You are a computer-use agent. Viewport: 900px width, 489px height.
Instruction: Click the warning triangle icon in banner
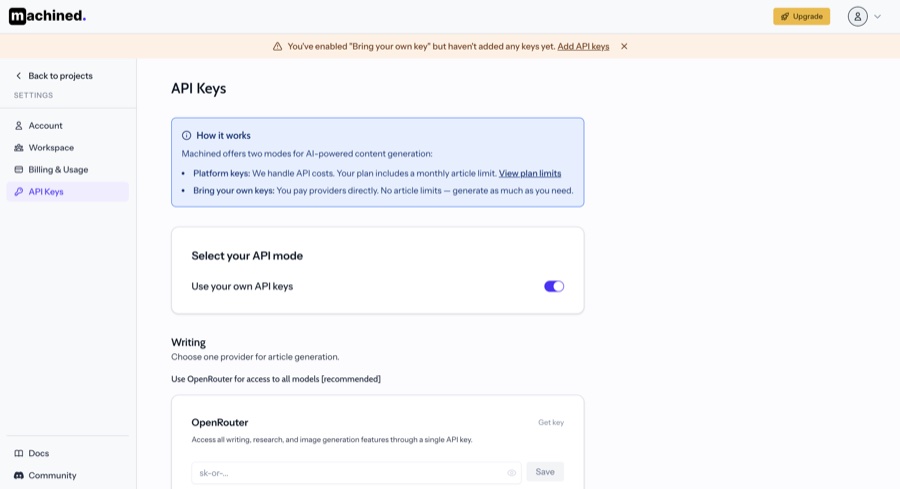pos(277,46)
